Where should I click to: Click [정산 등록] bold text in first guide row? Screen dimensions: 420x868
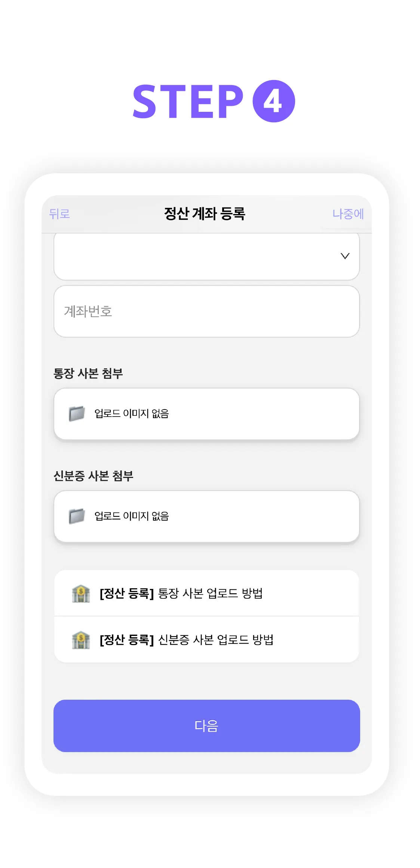[127, 594]
